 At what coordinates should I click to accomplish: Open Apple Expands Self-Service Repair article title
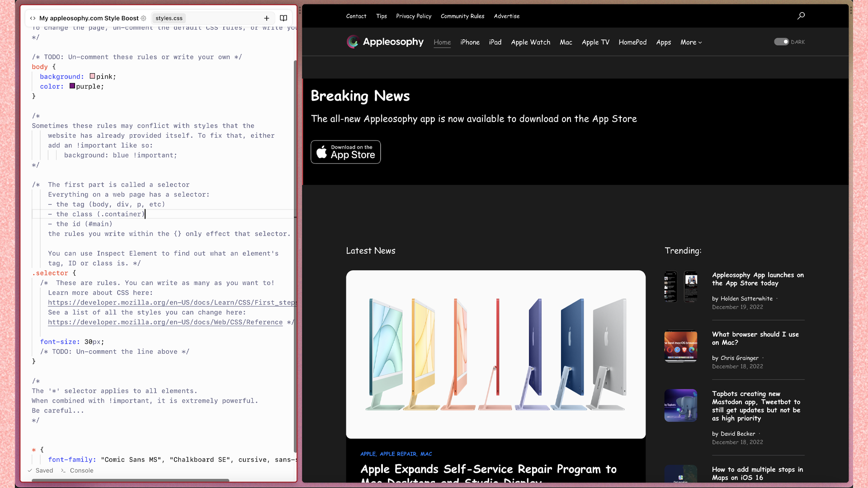[x=488, y=474]
